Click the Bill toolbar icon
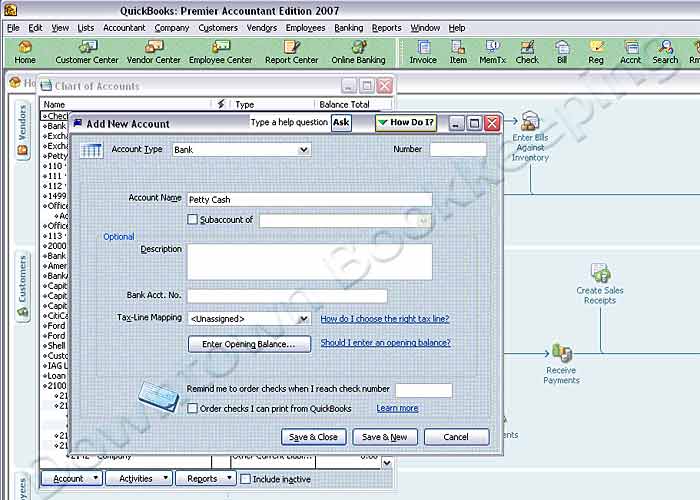The image size is (700, 500). pyautogui.click(x=562, y=53)
